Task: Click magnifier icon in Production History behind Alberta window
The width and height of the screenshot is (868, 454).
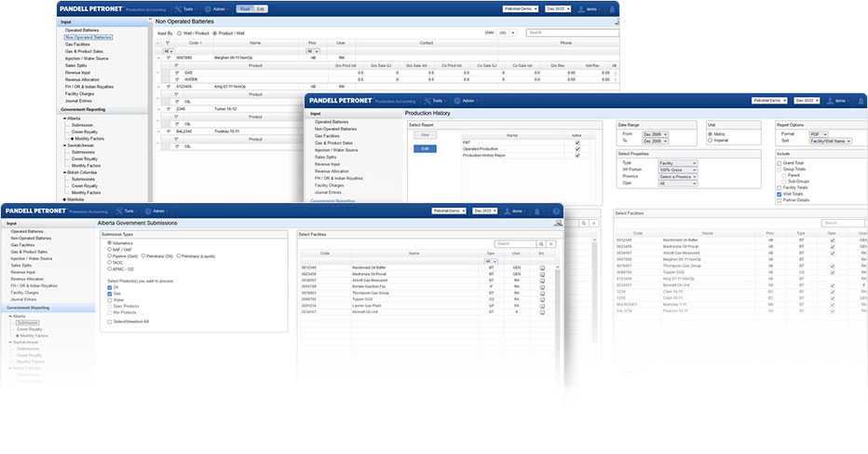Action: pos(583,223)
